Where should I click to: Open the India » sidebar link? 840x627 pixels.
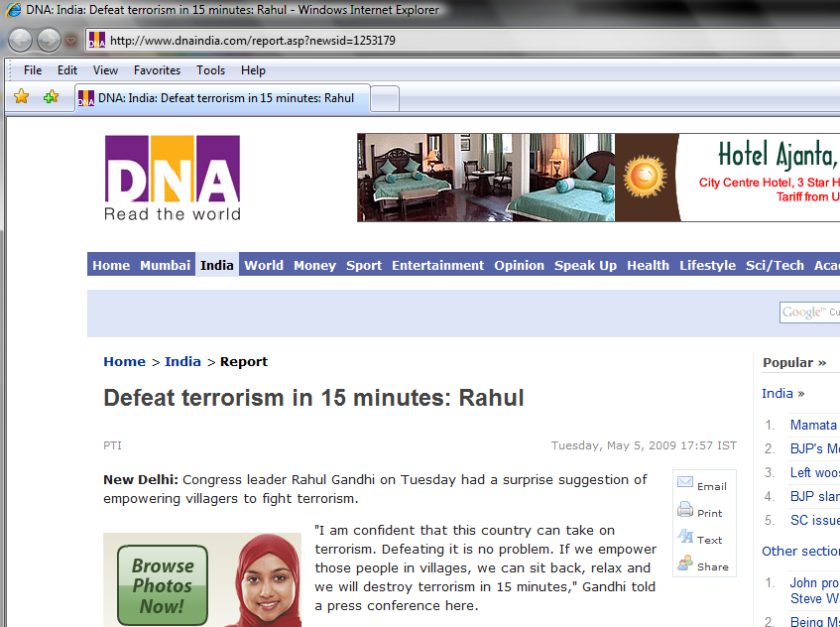[x=783, y=393]
